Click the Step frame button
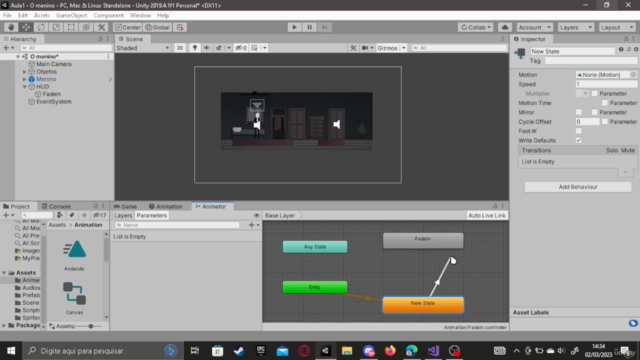Viewport: 640px width, 360px height. click(324, 27)
